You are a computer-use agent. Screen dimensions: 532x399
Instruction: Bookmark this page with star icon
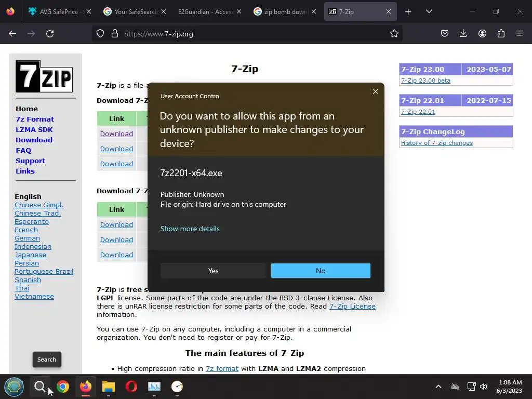[394, 34]
